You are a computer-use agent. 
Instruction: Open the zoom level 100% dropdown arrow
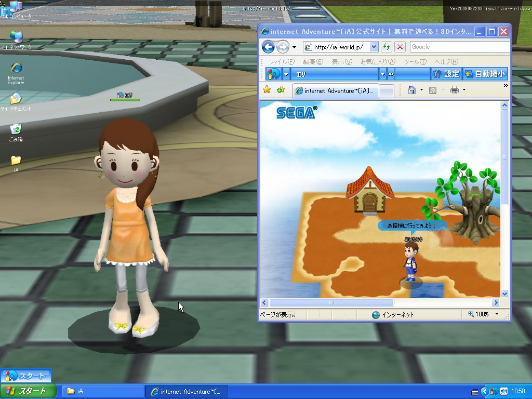click(497, 314)
